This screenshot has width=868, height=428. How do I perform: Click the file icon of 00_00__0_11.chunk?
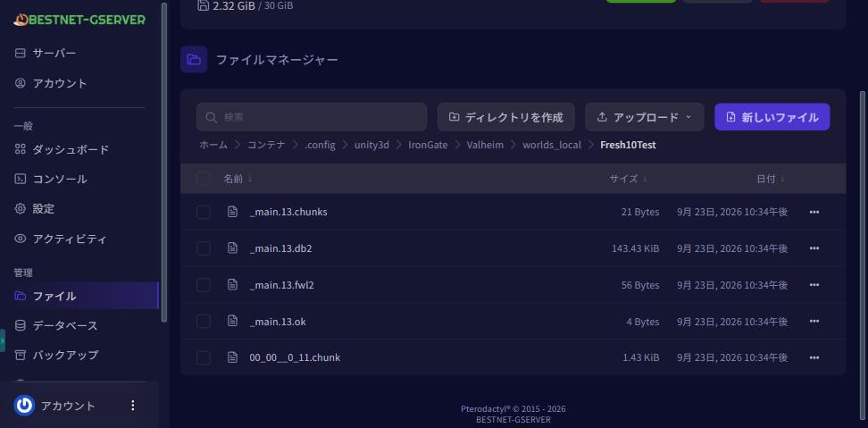point(232,357)
